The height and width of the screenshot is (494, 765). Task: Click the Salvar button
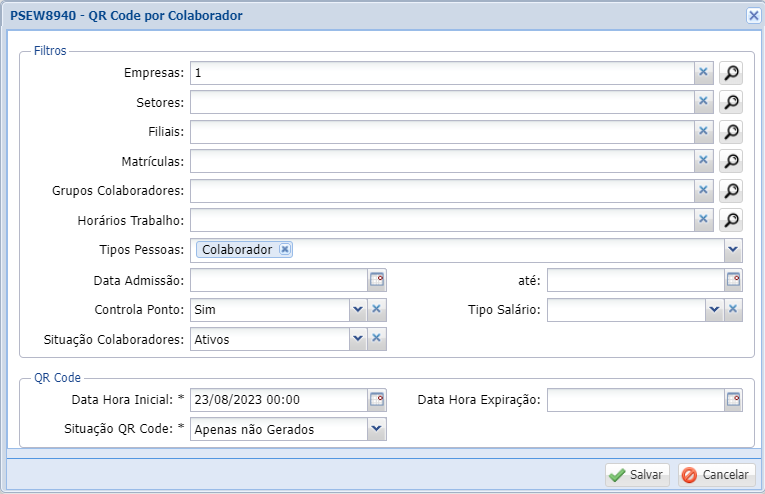638,475
